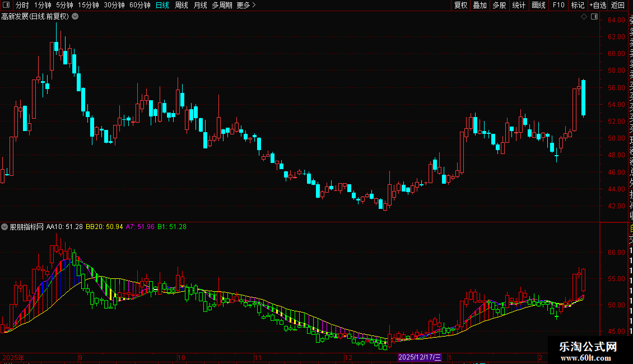Click the 58.00 price axis label
633x364 pixels.
click(616, 71)
